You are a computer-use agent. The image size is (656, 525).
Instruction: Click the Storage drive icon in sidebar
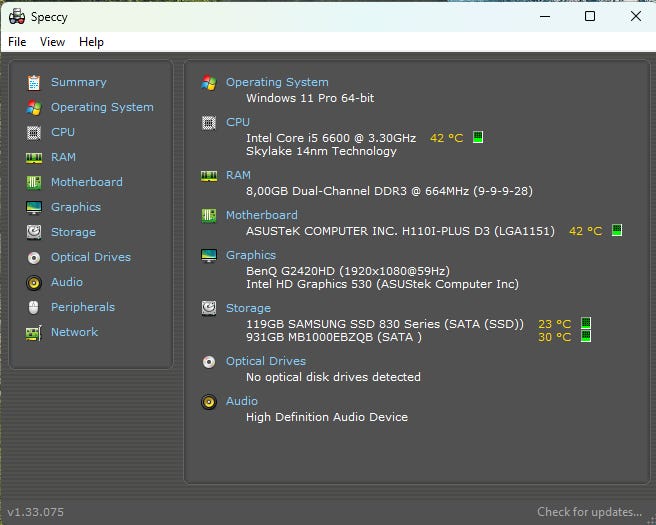pyautogui.click(x=34, y=232)
